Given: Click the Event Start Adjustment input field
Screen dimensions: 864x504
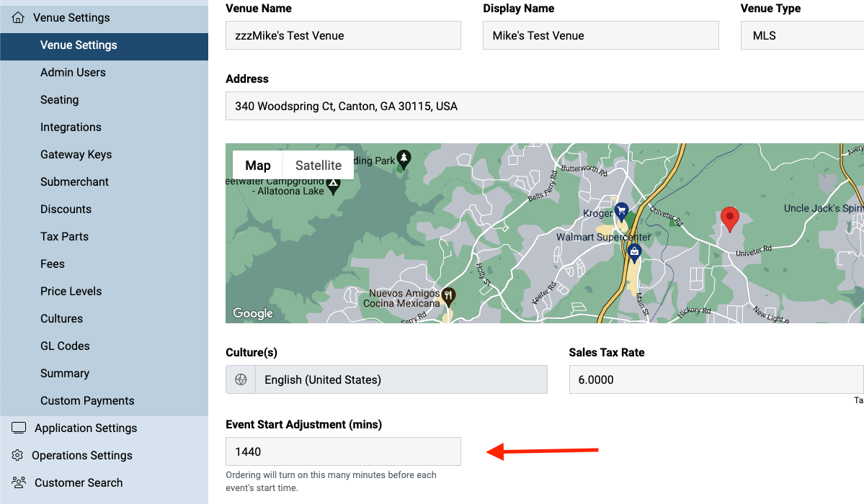Looking at the screenshot, I should click(x=343, y=451).
